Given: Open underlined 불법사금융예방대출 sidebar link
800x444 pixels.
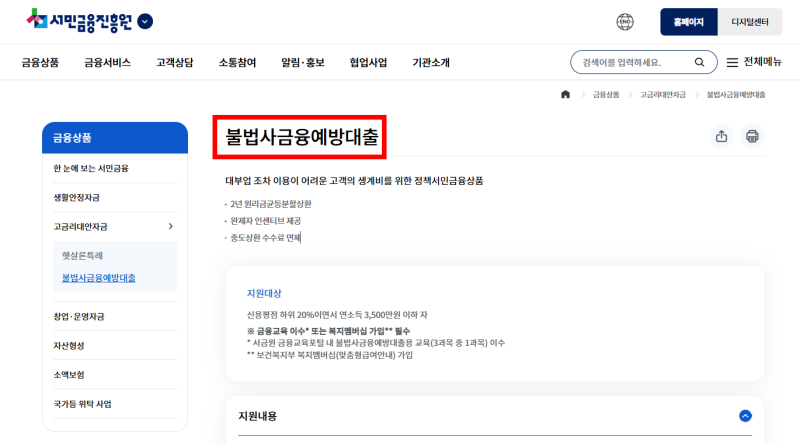Looking at the screenshot, I should pyautogui.click(x=98, y=278).
